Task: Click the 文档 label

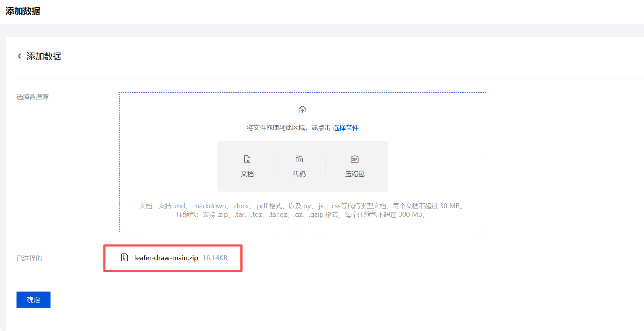Action: (247, 174)
